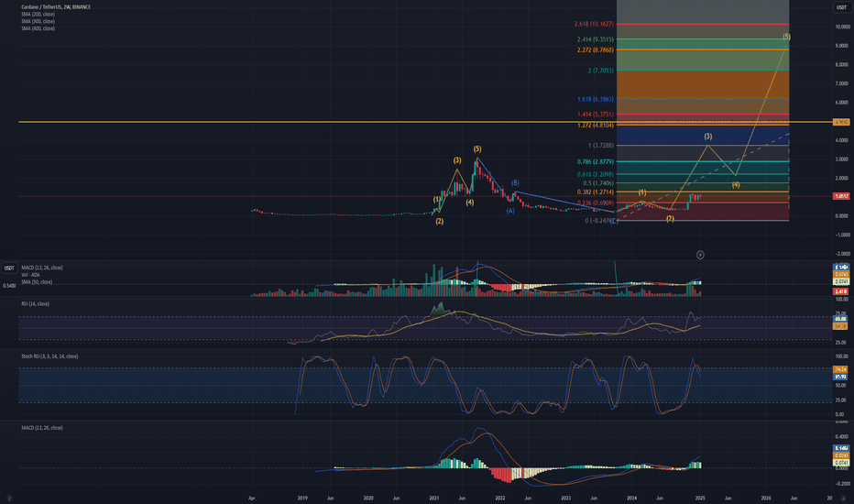
Task: Select the RSI (14, close) legend
Action: click(36, 303)
